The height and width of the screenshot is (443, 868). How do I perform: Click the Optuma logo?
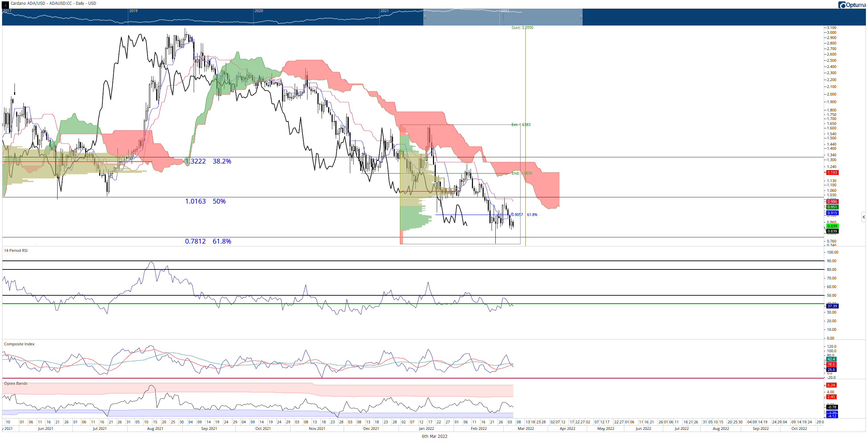(852, 4)
